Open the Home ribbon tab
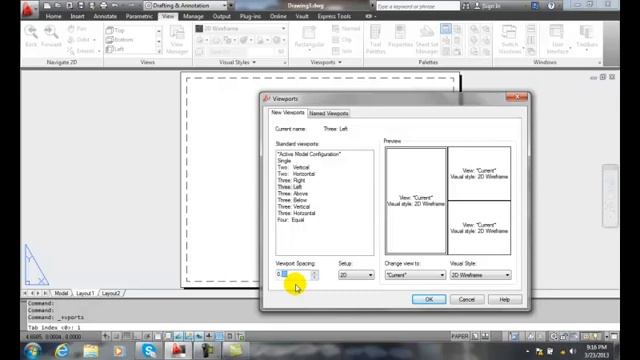The image size is (640, 360). click(x=53, y=16)
